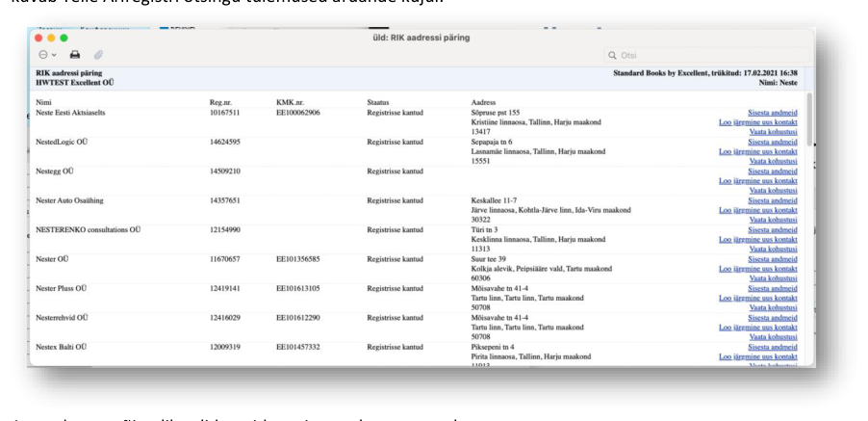
Task: Open the circled minus dropdown menu
Action: pyautogui.click(x=47, y=55)
